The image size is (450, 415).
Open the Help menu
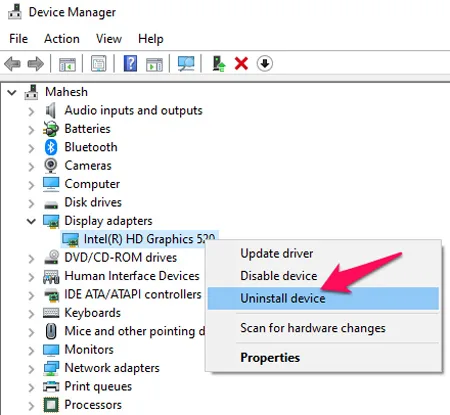(x=151, y=39)
